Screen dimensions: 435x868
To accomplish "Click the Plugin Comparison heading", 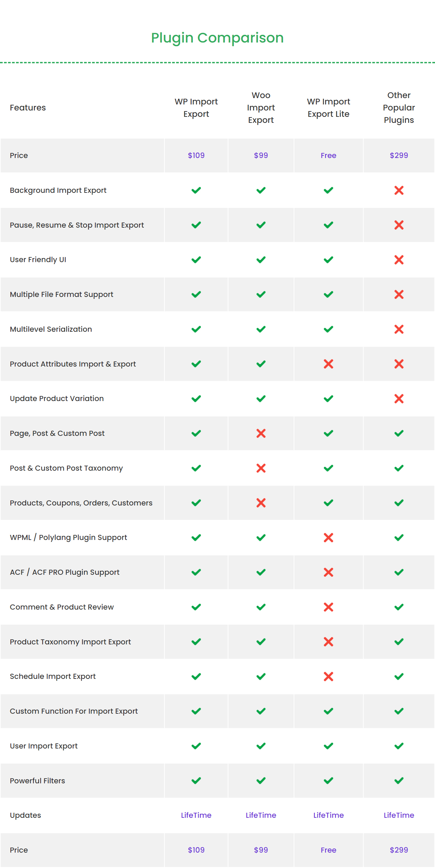I will (x=217, y=38).
